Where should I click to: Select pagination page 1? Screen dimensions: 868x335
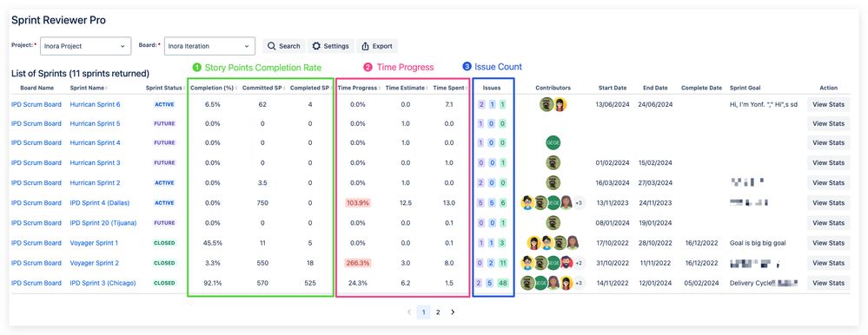pyautogui.click(x=423, y=312)
